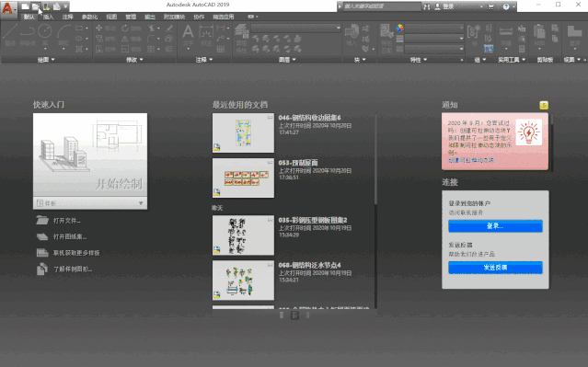This screenshot has width=588, height=367.
Task: Switch to the 协作 (Collaborate) ribbon tab
Action: (x=199, y=17)
